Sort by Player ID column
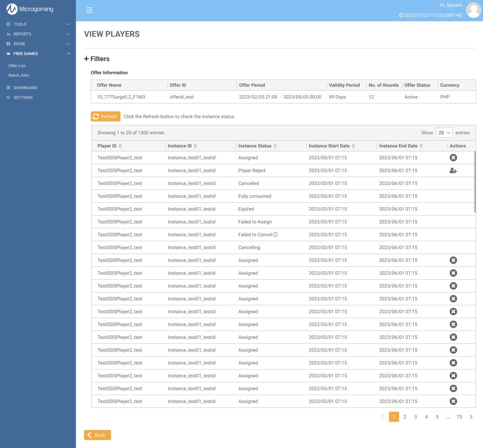This screenshot has height=448, width=483. [120, 146]
